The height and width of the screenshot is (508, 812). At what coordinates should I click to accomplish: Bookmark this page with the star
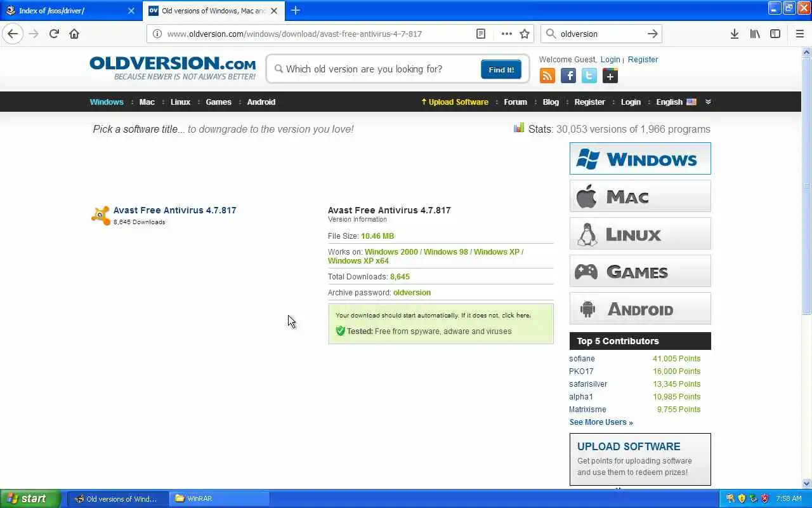click(x=525, y=34)
